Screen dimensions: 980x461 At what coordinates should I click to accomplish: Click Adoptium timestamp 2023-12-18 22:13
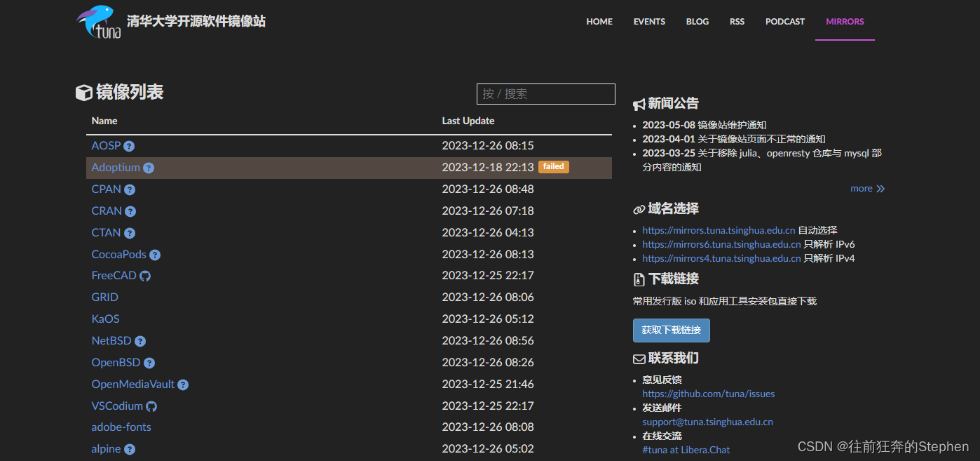(x=488, y=168)
